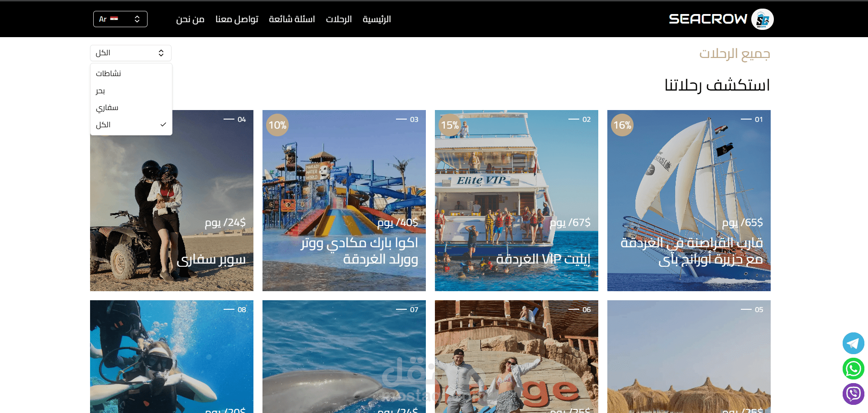Open the إيليت VIP الغردقة trip card
Screen dimensions: 868x413
[516, 201]
